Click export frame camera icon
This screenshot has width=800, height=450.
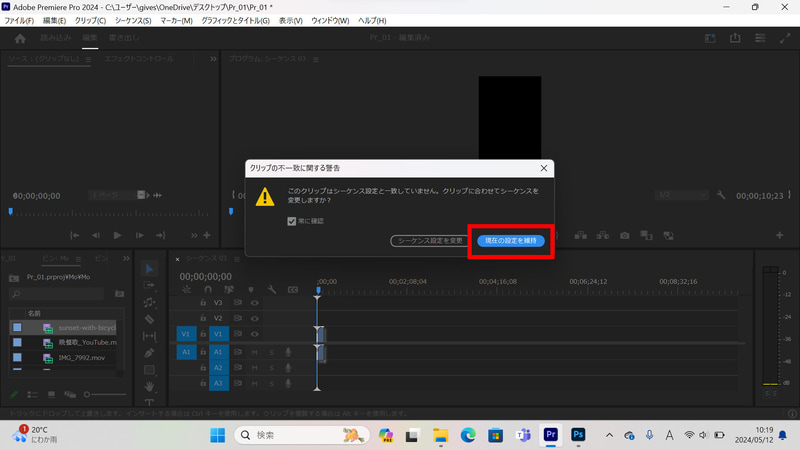click(x=624, y=235)
